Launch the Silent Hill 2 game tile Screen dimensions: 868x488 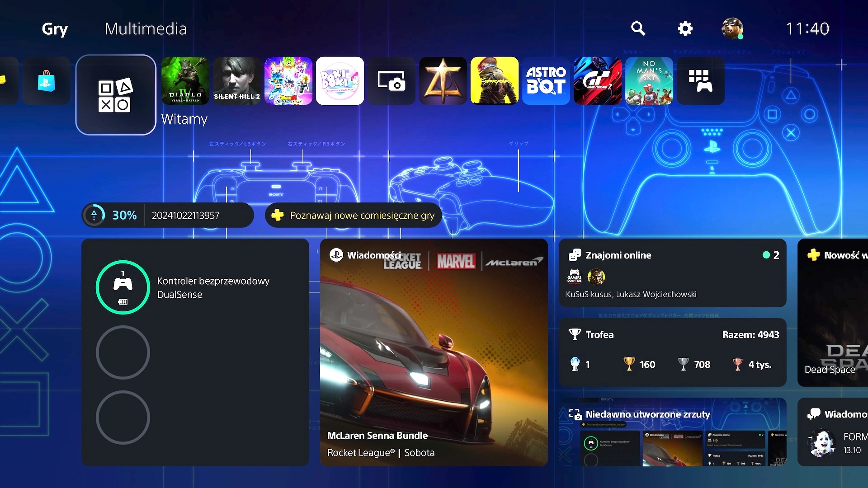coord(237,81)
